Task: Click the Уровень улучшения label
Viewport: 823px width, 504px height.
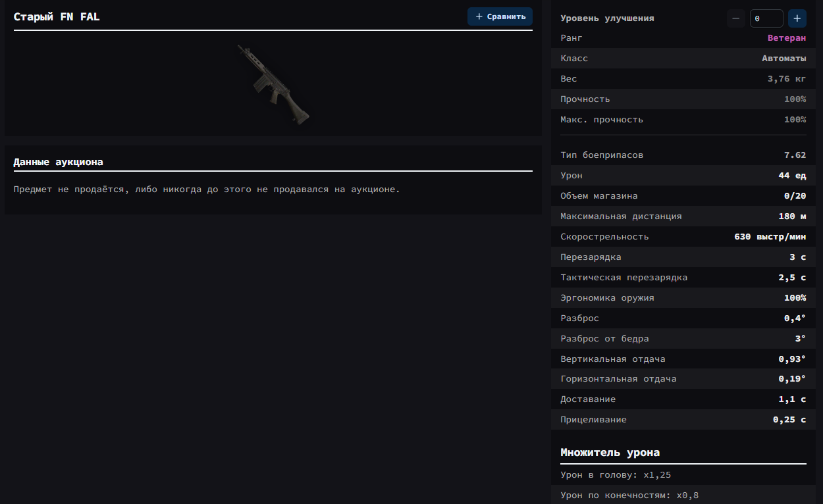Action: (607, 18)
